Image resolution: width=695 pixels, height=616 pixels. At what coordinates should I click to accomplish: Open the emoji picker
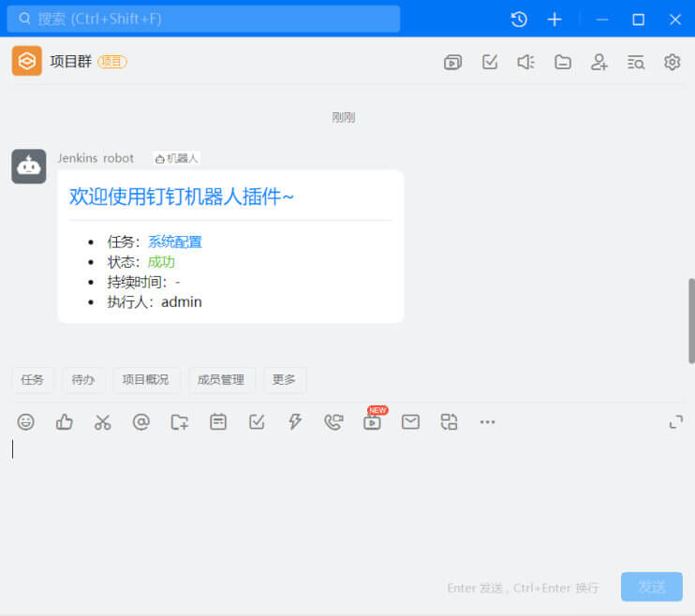coord(25,421)
